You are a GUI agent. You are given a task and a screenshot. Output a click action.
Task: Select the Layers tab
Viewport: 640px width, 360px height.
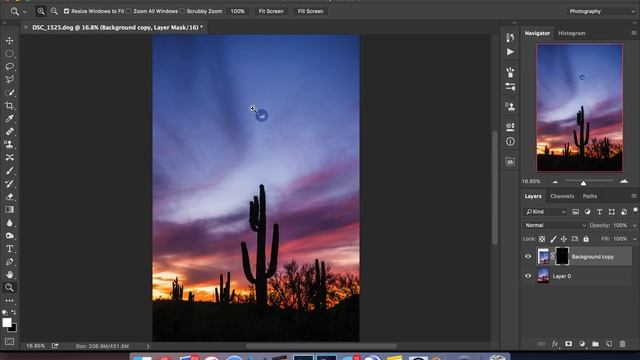click(533, 196)
